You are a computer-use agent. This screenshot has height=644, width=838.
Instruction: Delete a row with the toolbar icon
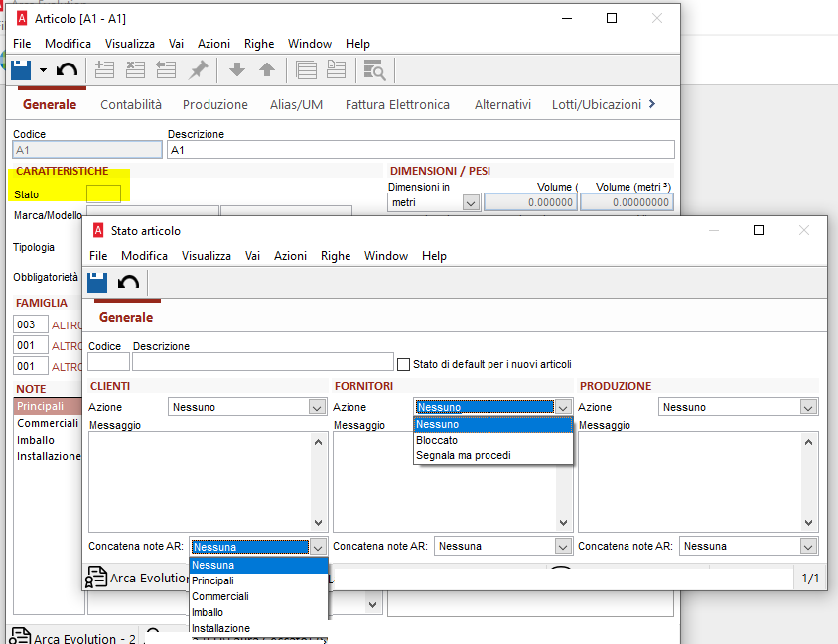pos(135,69)
